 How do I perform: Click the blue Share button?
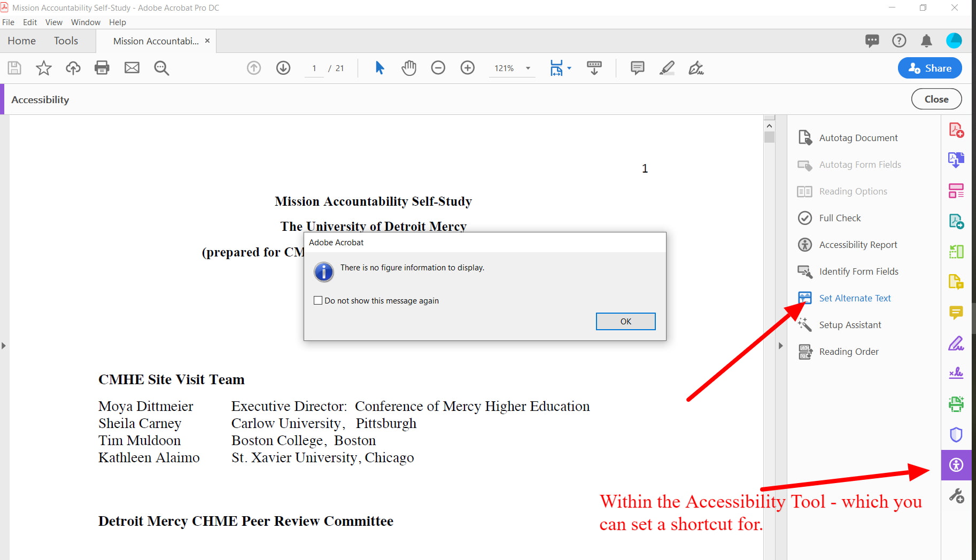[x=930, y=68]
